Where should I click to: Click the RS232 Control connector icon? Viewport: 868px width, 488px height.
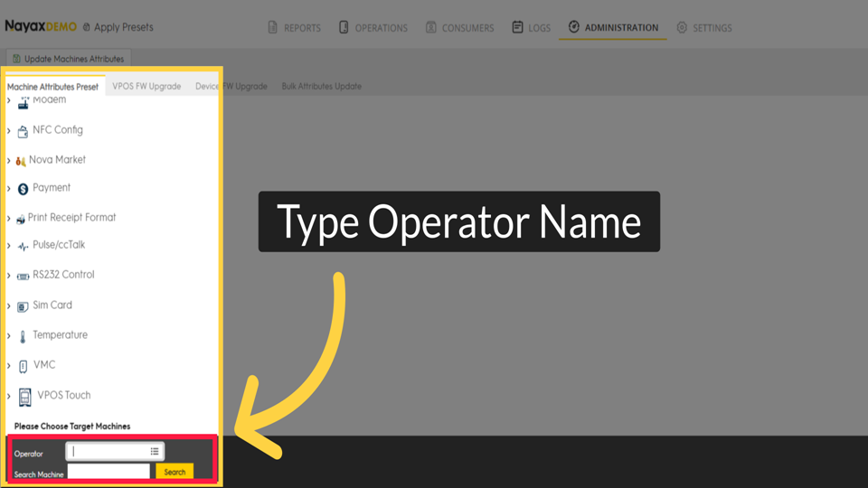click(23, 277)
